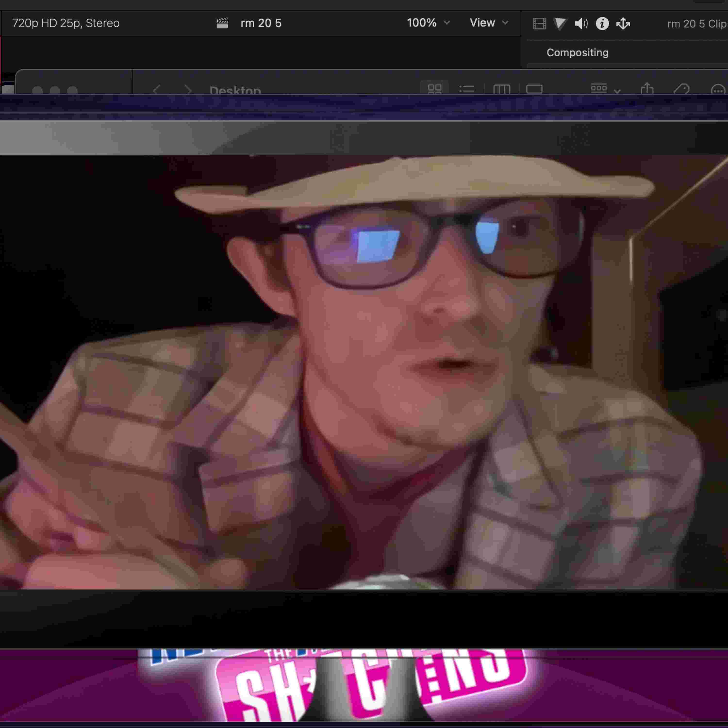The image size is (728, 728).
Task: Open the Transform inspector arrows icon
Action: pos(623,24)
